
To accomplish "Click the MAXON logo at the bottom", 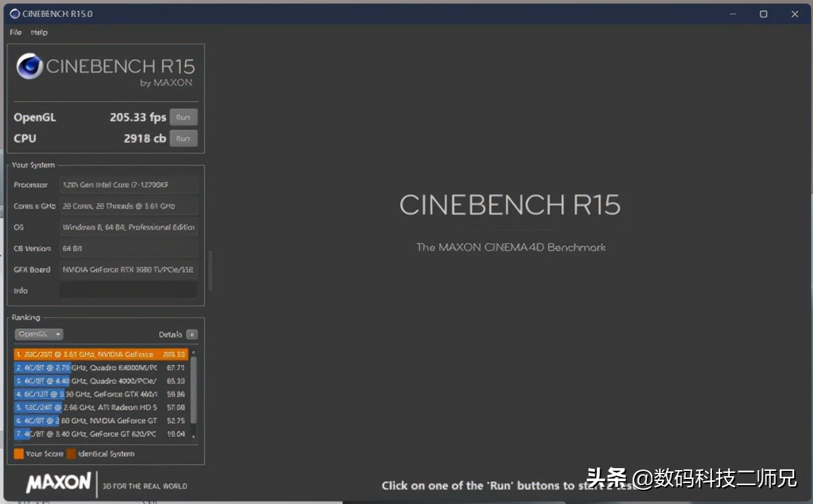I will click(58, 482).
